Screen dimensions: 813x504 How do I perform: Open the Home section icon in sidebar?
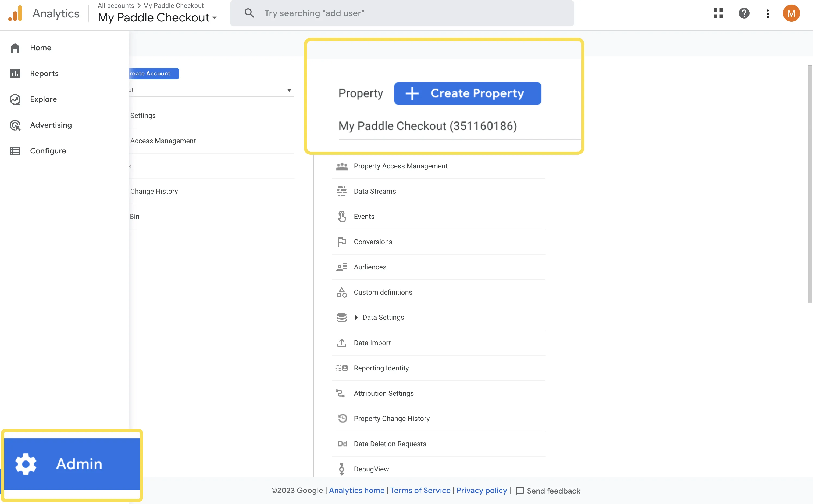coord(15,48)
